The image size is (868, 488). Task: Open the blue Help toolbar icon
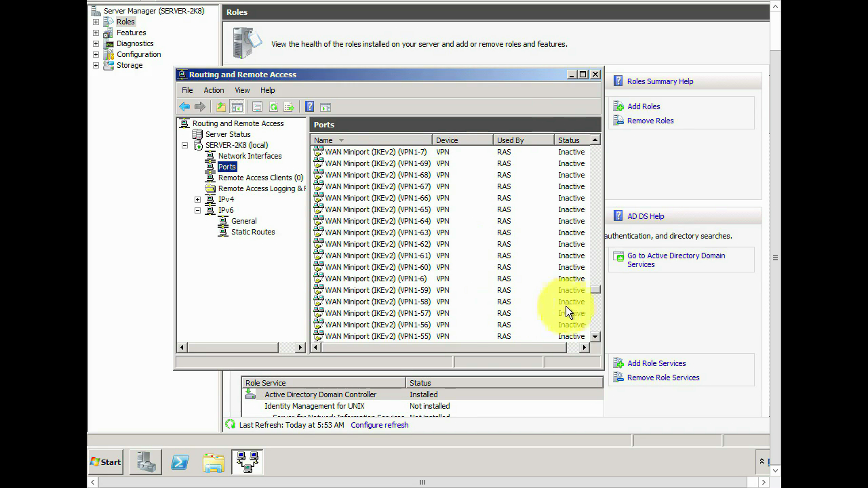pos(309,107)
